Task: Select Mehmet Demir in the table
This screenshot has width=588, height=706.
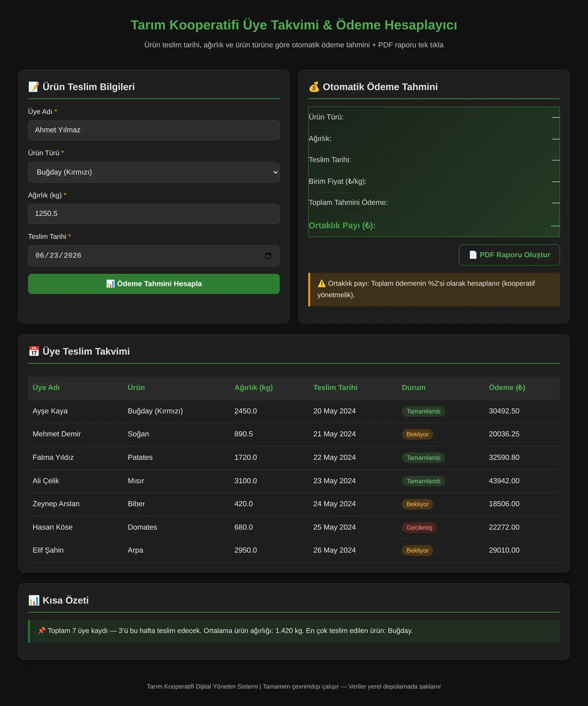Action: point(56,434)
